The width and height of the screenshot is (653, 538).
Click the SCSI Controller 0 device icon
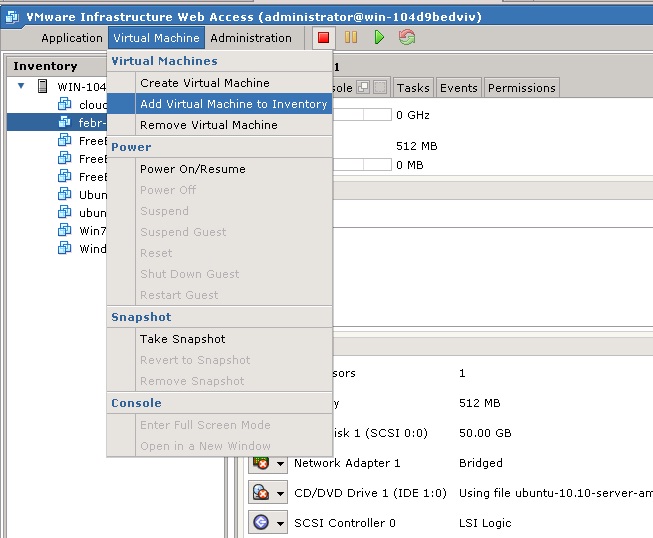(x=261, y=522)
